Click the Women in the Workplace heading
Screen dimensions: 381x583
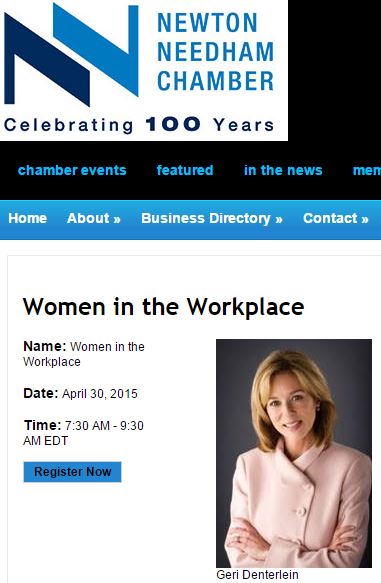(164, 307)
